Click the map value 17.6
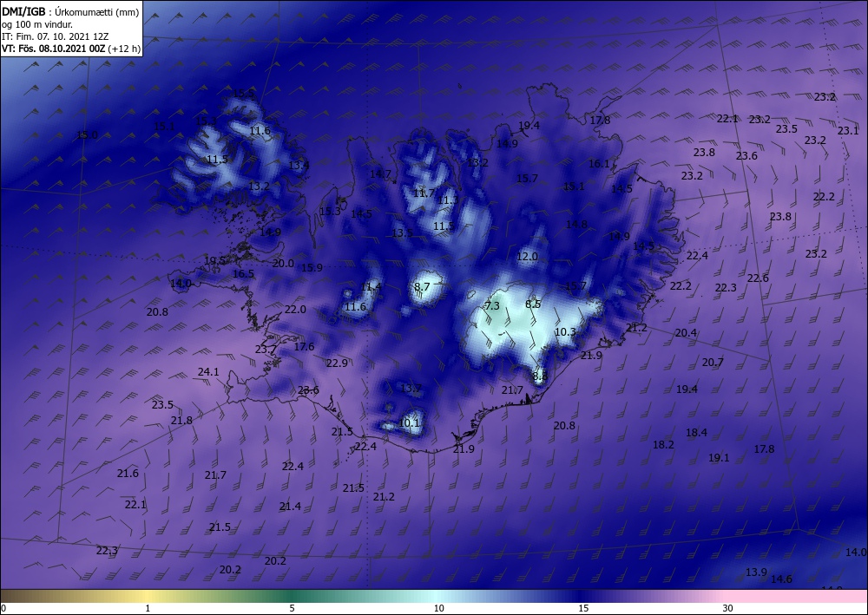The height and width of the screenshot is (615, 868). pyautogui.click(x=304, y=347)
